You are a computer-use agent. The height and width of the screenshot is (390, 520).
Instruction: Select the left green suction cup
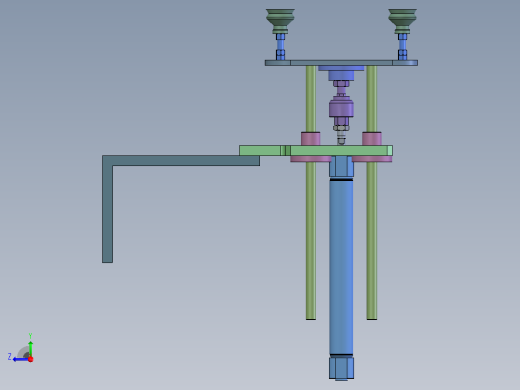pyautogui.click(x=280, y=21)
